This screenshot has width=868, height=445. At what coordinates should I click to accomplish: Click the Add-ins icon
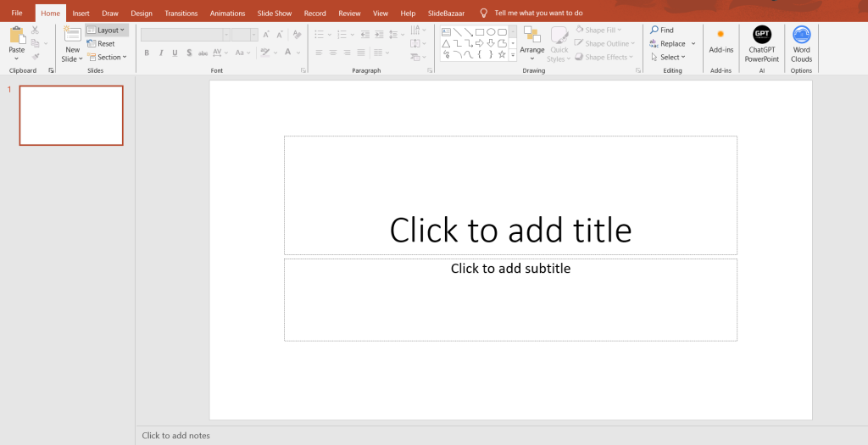pos(721,35)
